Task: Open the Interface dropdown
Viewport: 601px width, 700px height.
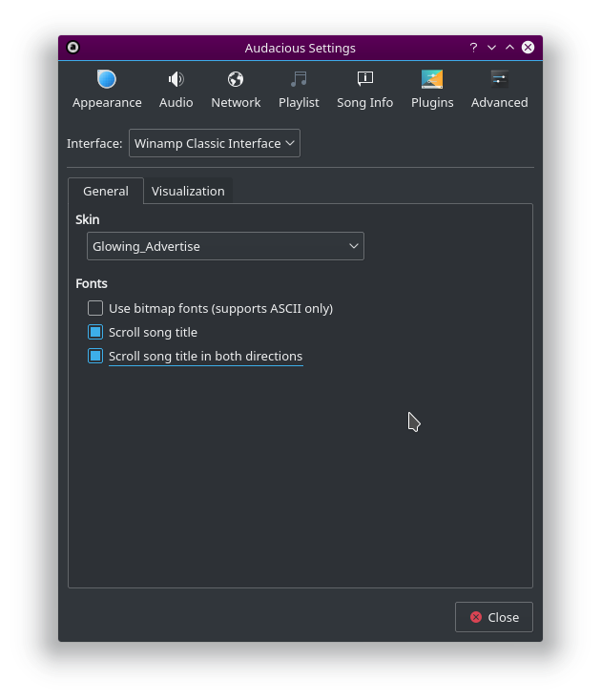Action: click(215, 143)
